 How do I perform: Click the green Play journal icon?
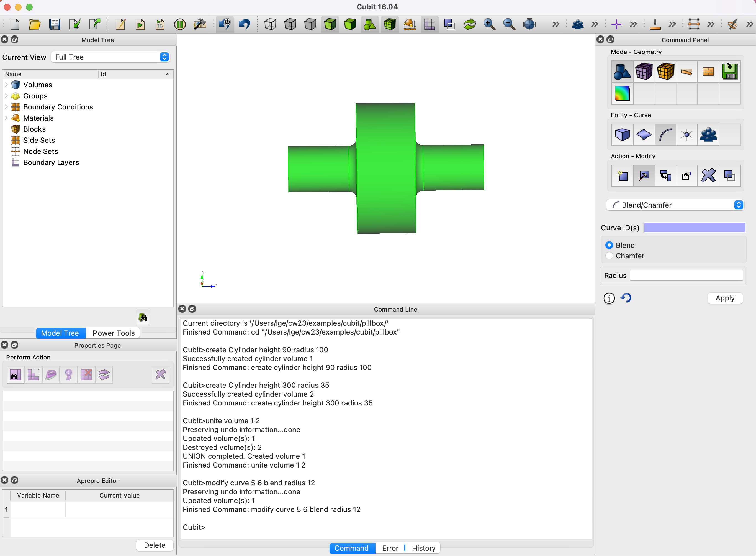[140, 24]
